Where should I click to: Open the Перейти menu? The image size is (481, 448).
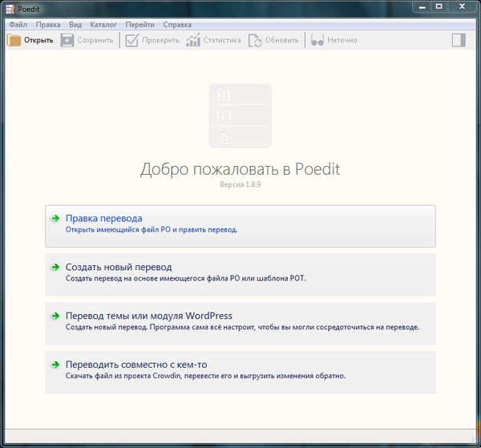click(139, 25)
